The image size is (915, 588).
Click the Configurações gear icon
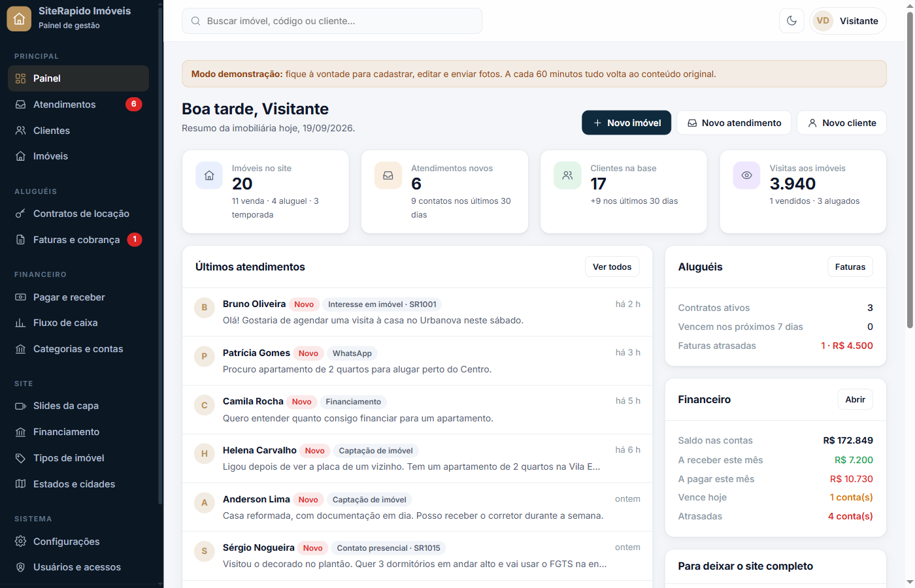coord(20,542)
